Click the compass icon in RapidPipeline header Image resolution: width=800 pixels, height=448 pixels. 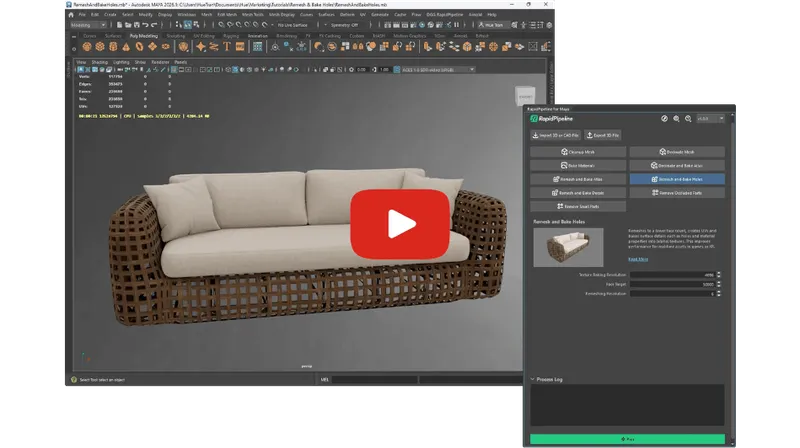[x=662, y=119]
